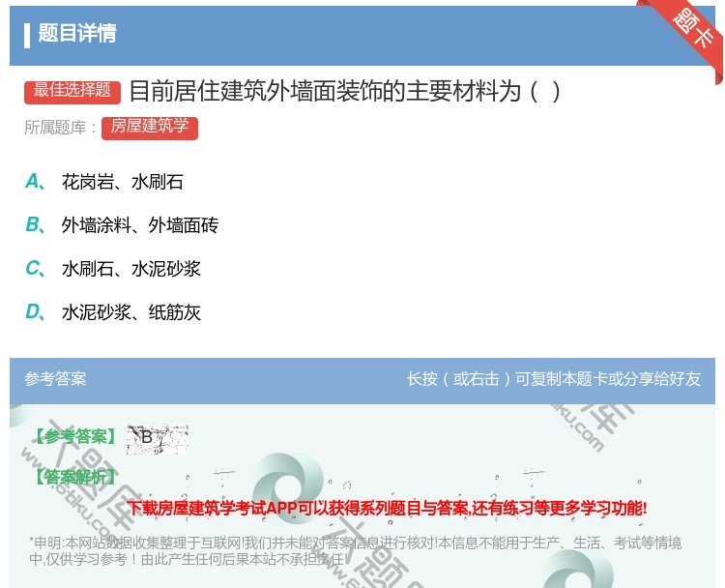Open the 房屋建筑学 question bank tag
Screen dimensions: 725x588
[150, 128]
